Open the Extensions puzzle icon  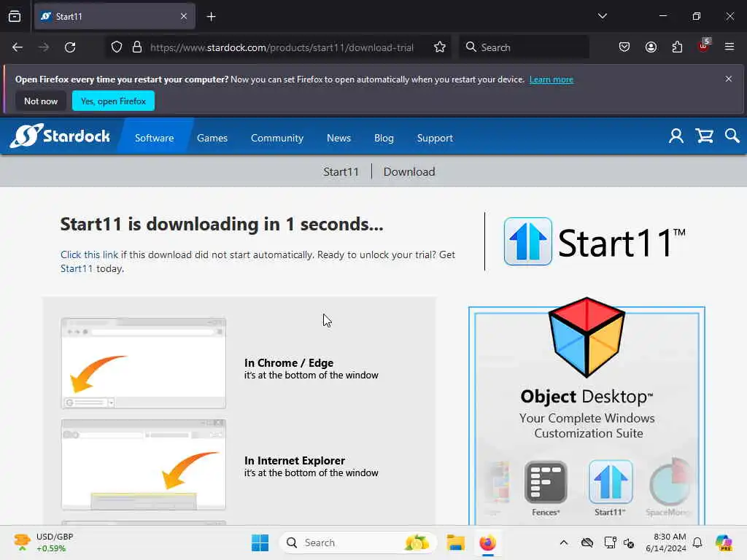click(x=677, y=47)
